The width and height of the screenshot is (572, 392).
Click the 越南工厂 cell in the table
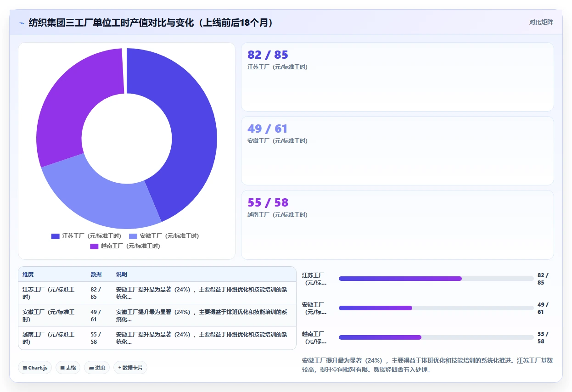click(x=52, y=338)
